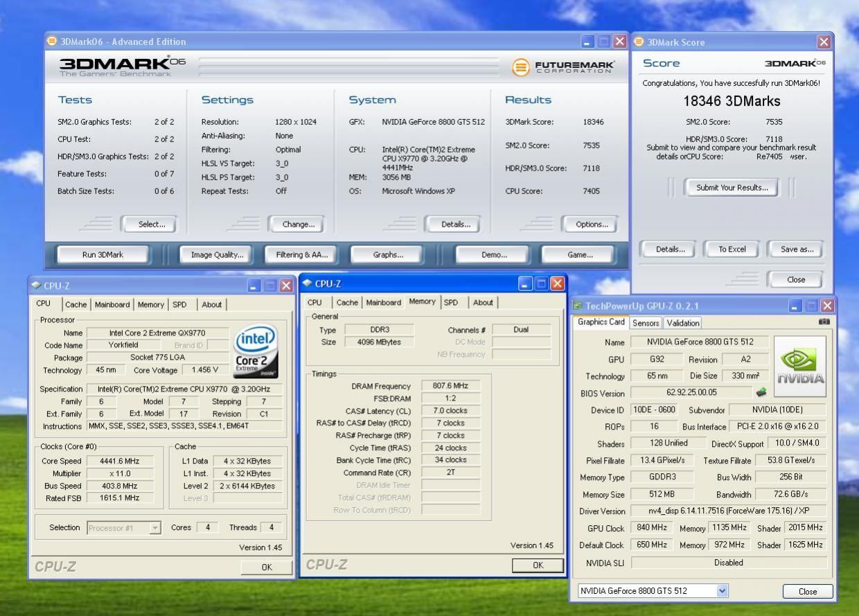Open Image Quality settings in 3DMark06

(x=218, y=254)
